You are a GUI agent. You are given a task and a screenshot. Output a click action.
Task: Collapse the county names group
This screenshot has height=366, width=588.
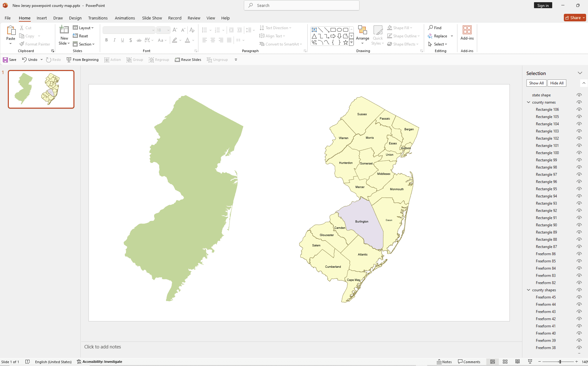[529, 102]
